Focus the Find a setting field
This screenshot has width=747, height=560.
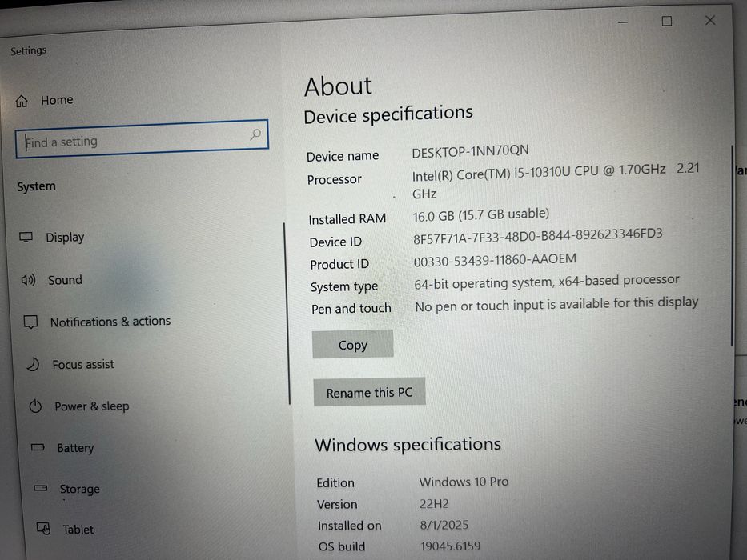[x=142, y=138]
